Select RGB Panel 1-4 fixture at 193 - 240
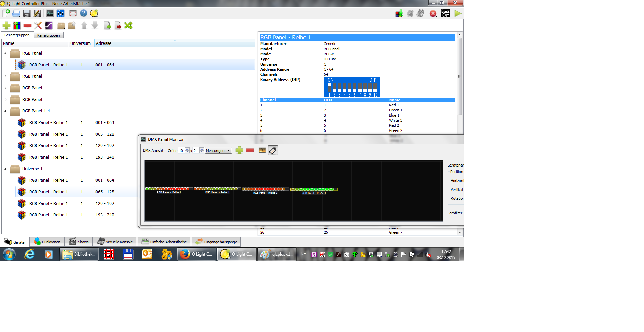 click(x=77, y=157)
